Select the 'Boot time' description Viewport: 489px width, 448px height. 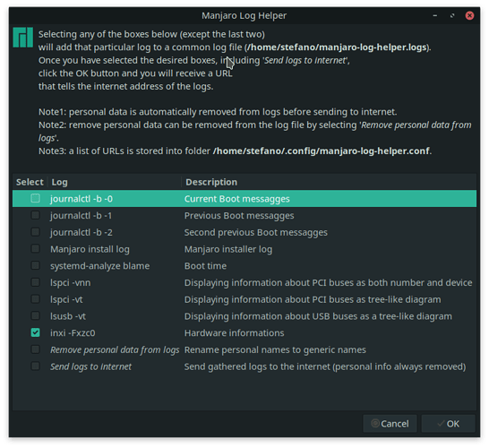[x=205, y=266]
